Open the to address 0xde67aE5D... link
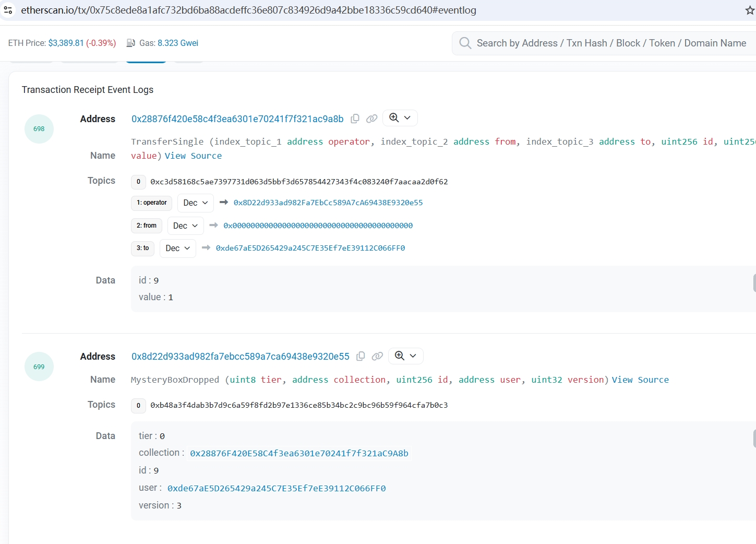The width and height of the screenshot is (756, 544). click(310, 248)
